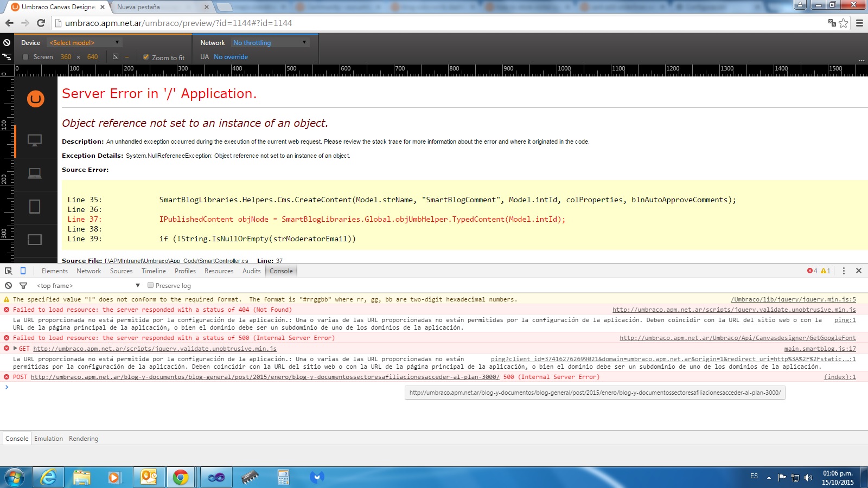868x488 pixels.
Task: Switch to the Profiles tab
Action: tap(185, 271)
